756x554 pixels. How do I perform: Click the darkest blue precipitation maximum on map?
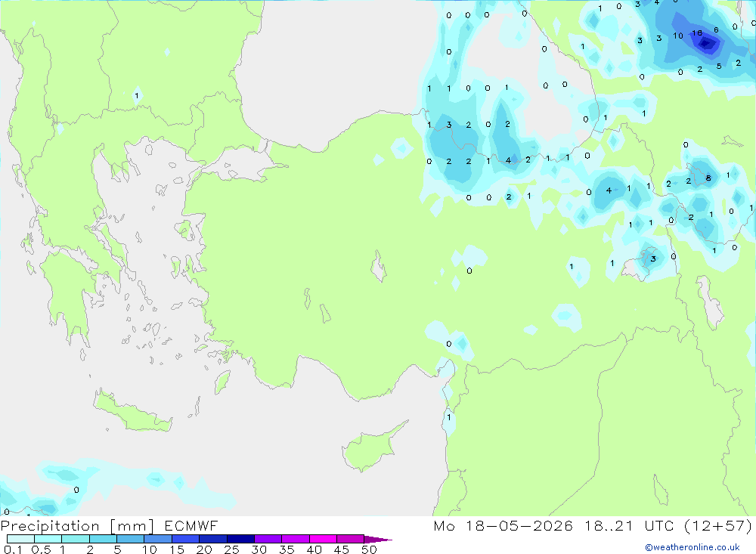(706, 44)
